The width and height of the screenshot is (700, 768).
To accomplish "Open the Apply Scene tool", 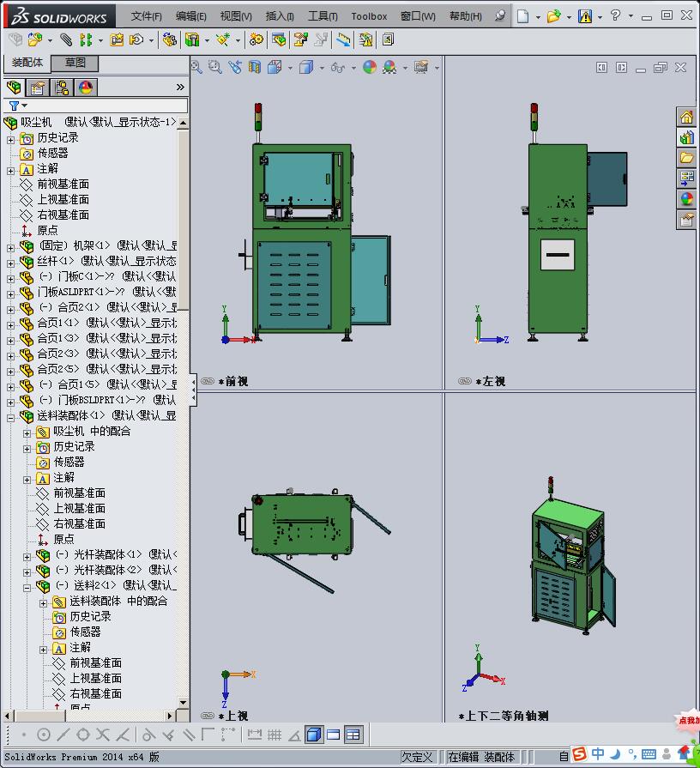I will 390,67.
